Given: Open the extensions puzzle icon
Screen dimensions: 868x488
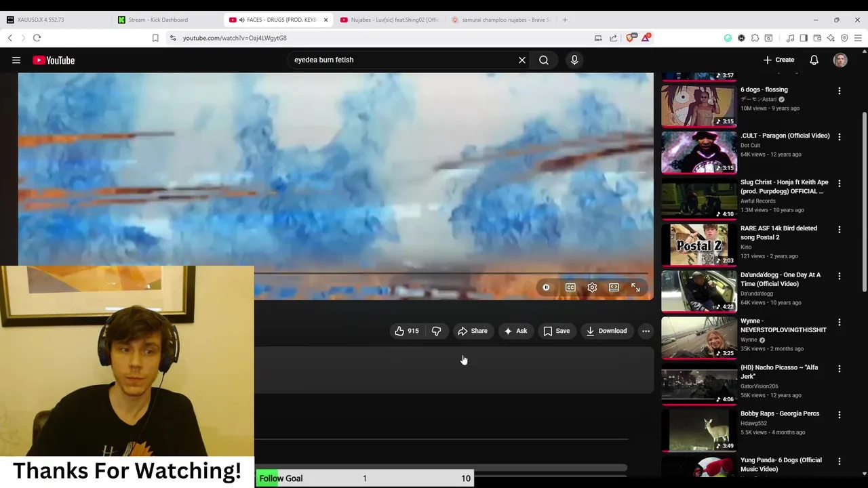Looking at the screenshot, I should pos(755,38).
